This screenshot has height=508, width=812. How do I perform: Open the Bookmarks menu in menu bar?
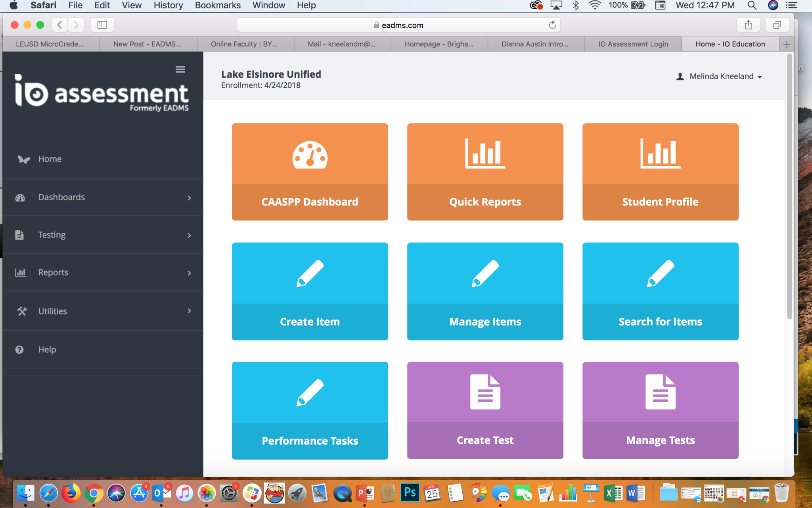218,6
